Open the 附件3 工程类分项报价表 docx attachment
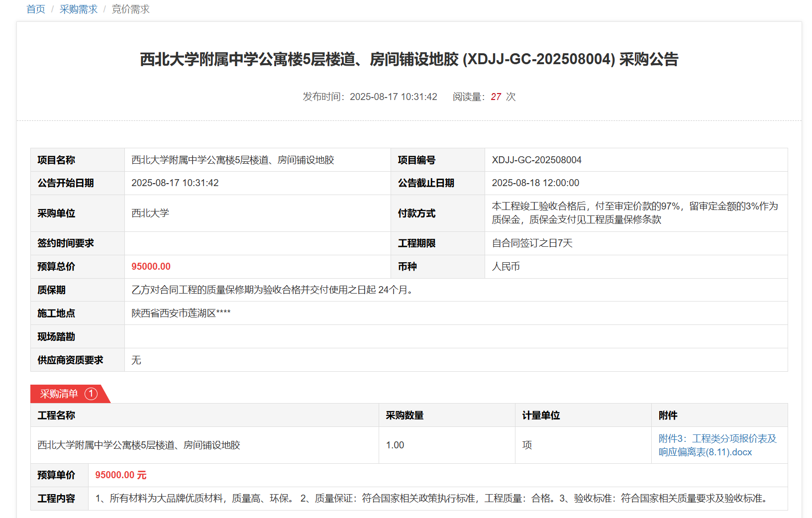The image size is (812, 518). pos(716,445)
